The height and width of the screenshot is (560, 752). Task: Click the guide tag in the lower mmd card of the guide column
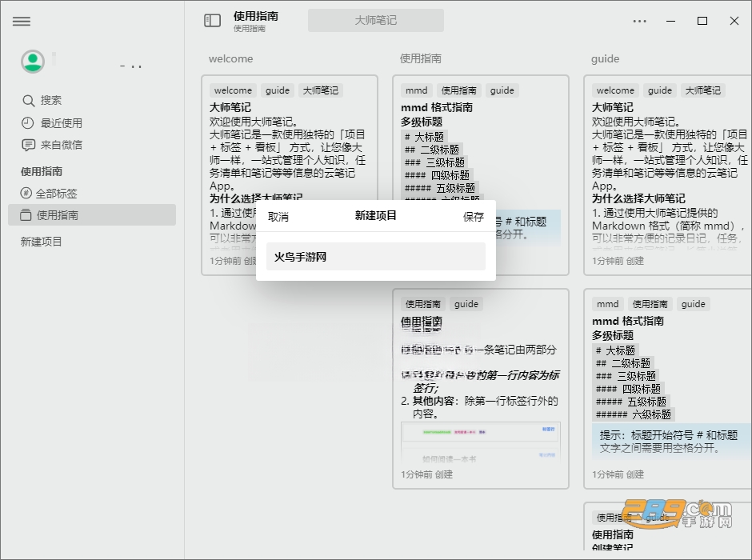click(693, 303)
